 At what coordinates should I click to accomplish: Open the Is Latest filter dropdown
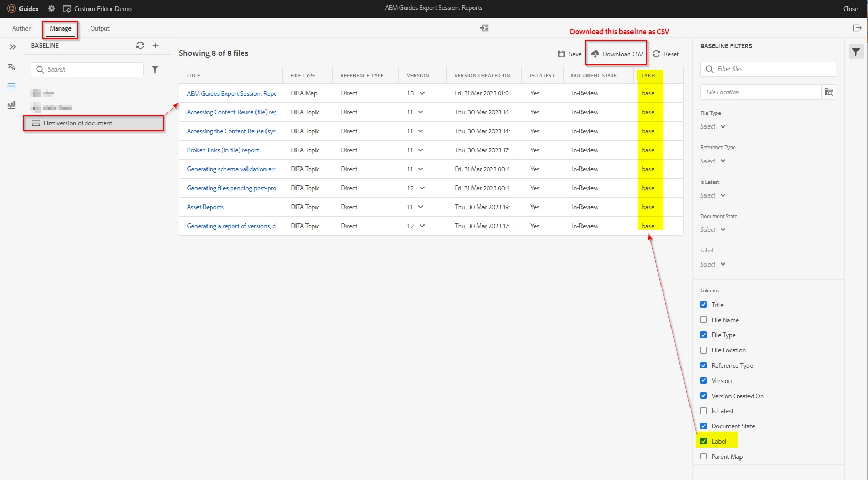coord(713,195)
